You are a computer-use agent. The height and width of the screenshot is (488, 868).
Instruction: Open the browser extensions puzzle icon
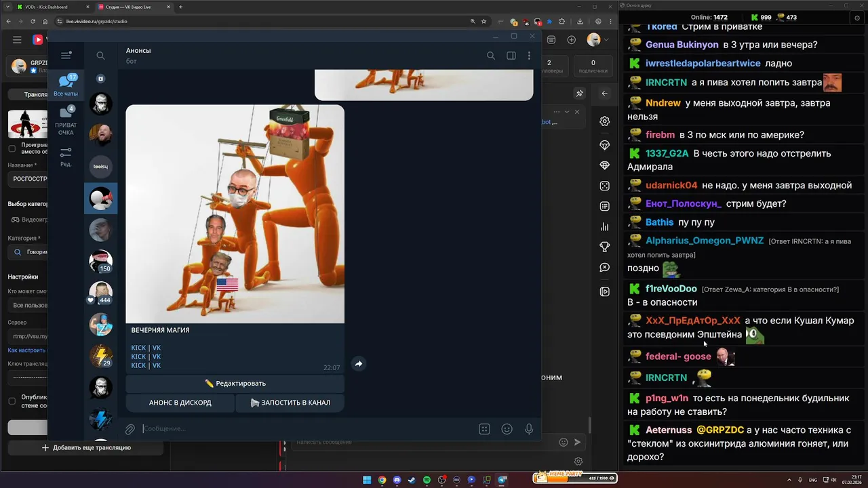(x=561, y=22)
